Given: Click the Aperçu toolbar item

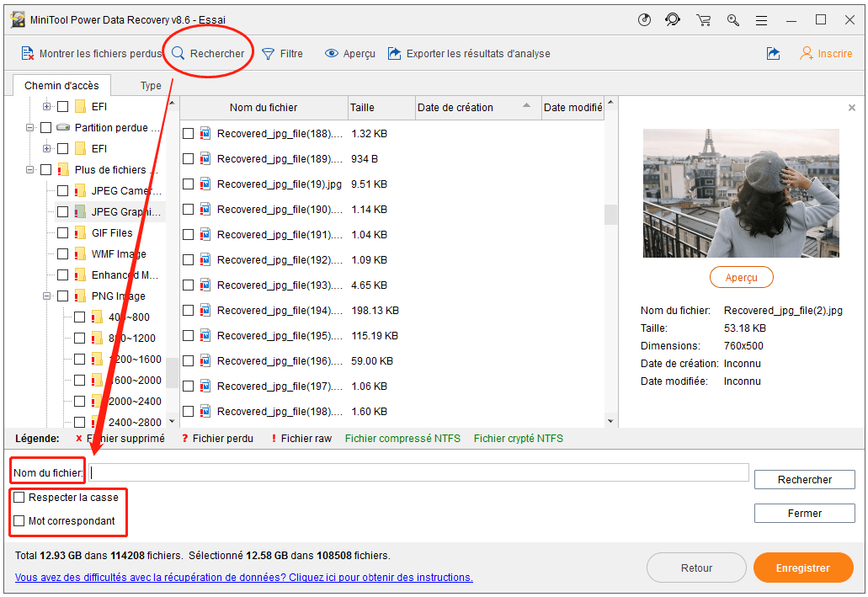Looking at the screenshot, I should pos(350,54).
